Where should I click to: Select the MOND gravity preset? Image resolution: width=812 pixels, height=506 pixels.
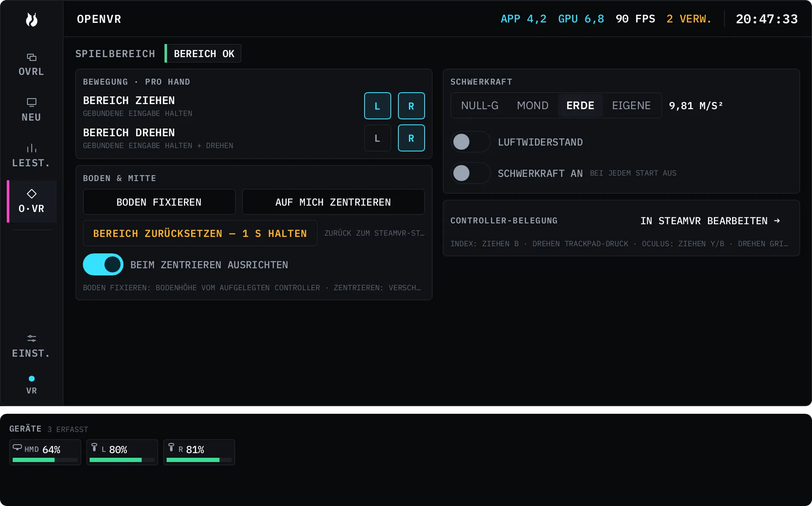click(x=532, y=105)
